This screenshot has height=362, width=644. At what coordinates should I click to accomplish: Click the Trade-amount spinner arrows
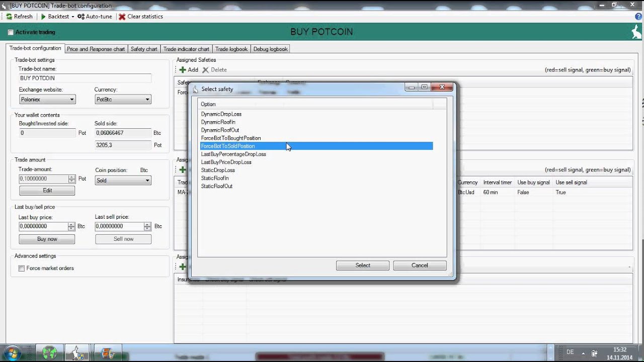(72, 179)
